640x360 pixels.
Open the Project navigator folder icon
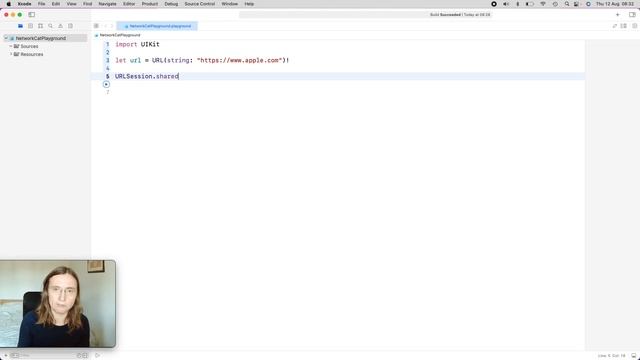(x=20, y=26)
